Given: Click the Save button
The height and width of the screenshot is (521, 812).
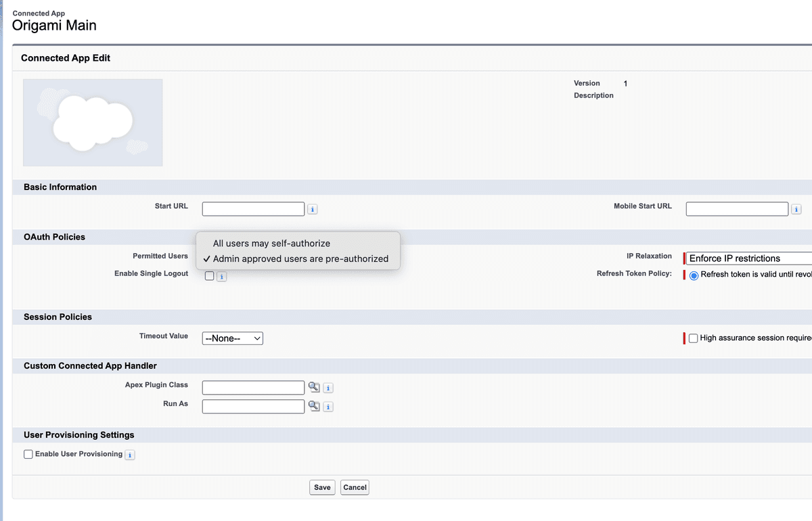Looking at the screenshot, I should (x=322, y=487).
